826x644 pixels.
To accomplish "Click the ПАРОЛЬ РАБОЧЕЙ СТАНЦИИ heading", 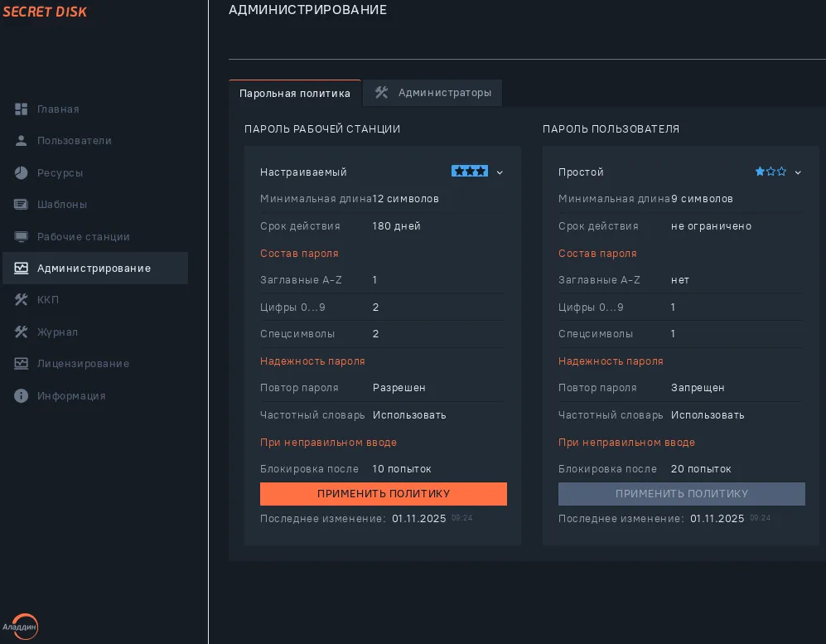I will (x=322, y=129).
